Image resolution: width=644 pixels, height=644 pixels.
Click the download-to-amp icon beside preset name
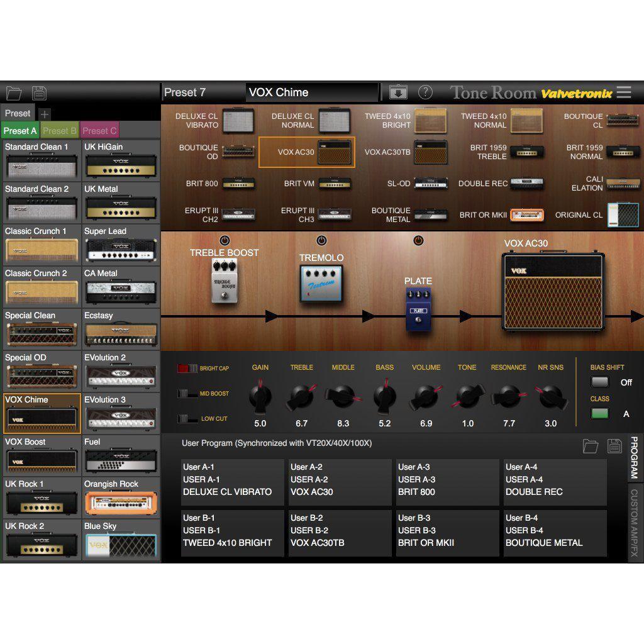(x=398, y=92)
